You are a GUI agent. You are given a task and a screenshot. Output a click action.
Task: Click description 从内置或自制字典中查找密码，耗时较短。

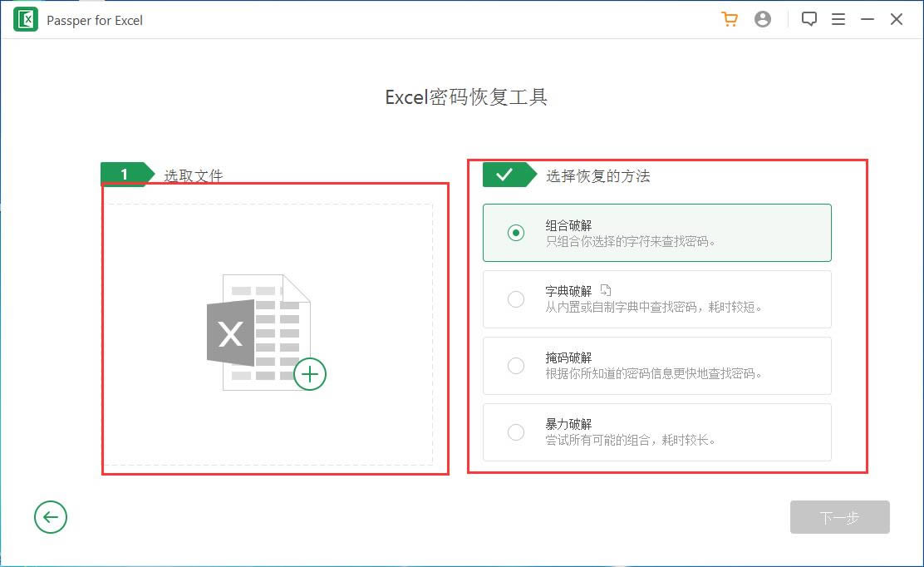click(654, 307)
